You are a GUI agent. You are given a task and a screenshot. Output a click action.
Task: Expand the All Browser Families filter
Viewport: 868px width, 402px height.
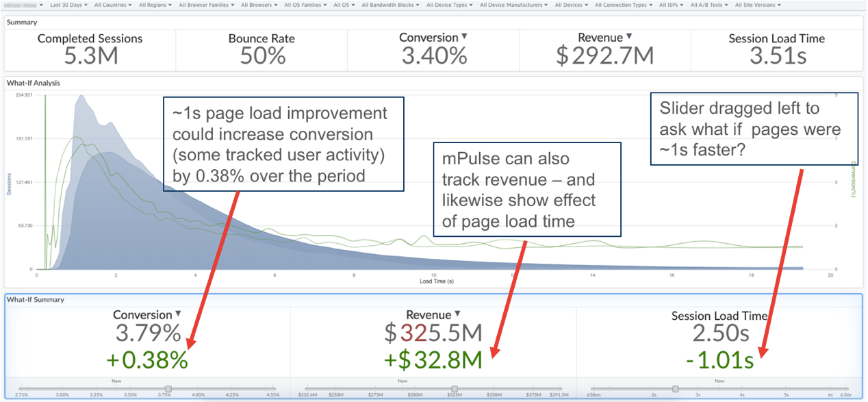coord(206,5)
